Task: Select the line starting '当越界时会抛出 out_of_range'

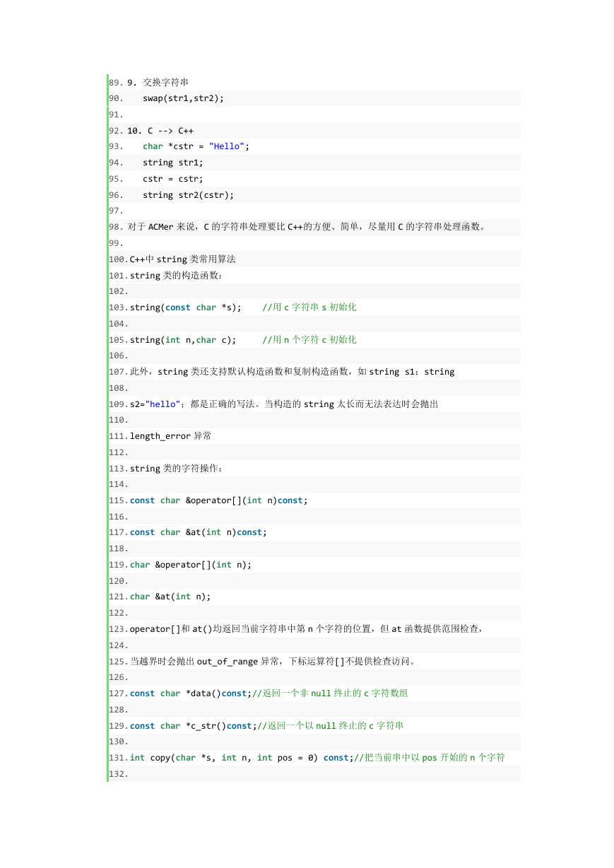Action: coord(273,662)
